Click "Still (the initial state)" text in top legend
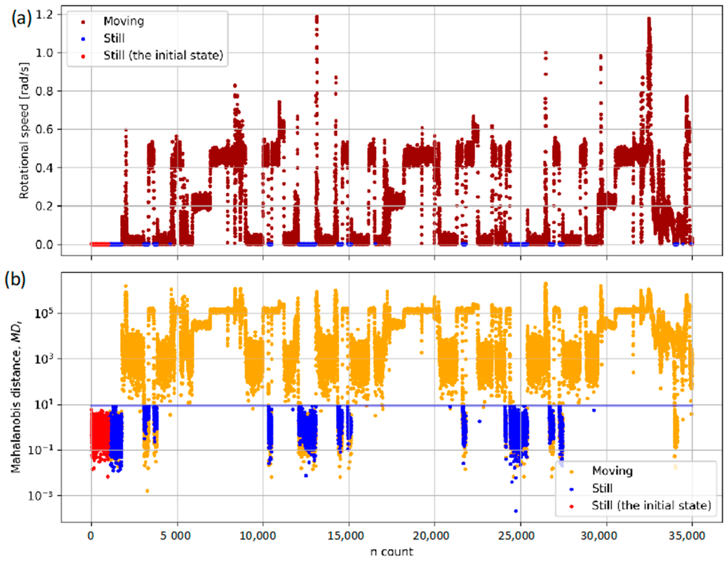 pyautogui.click(x=163, y=55)
